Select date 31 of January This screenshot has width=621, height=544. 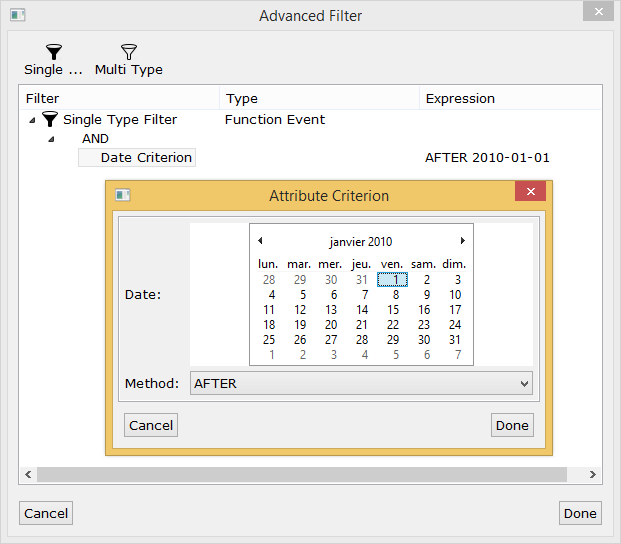pos(455,340)
